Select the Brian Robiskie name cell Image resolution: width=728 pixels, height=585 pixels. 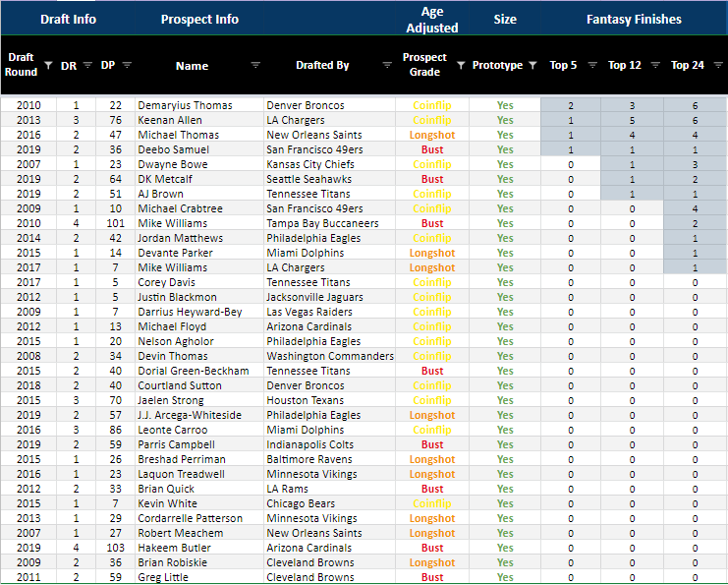(199, 562)
